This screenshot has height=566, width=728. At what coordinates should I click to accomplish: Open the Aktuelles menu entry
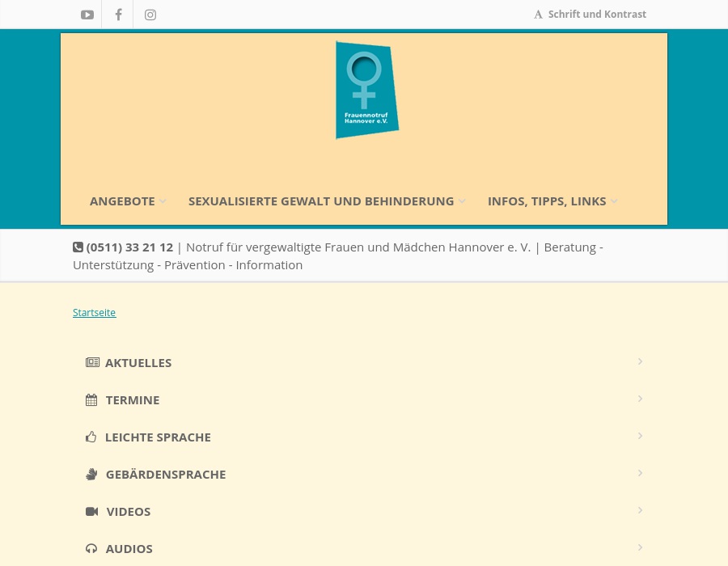(x=138, y=363)
